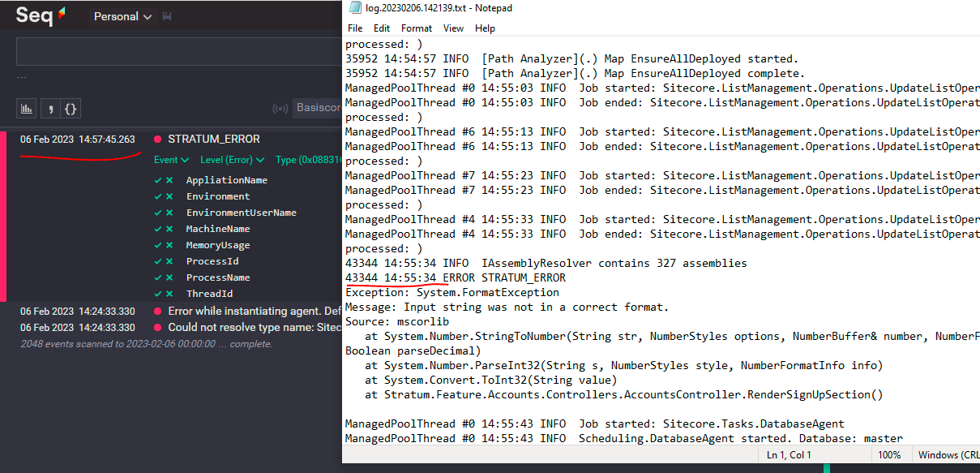This screenshot has height=473, width=980.
Task: Collapse the STRATUM_ERROR event in Seq
Action: click(x=214, y=140)
